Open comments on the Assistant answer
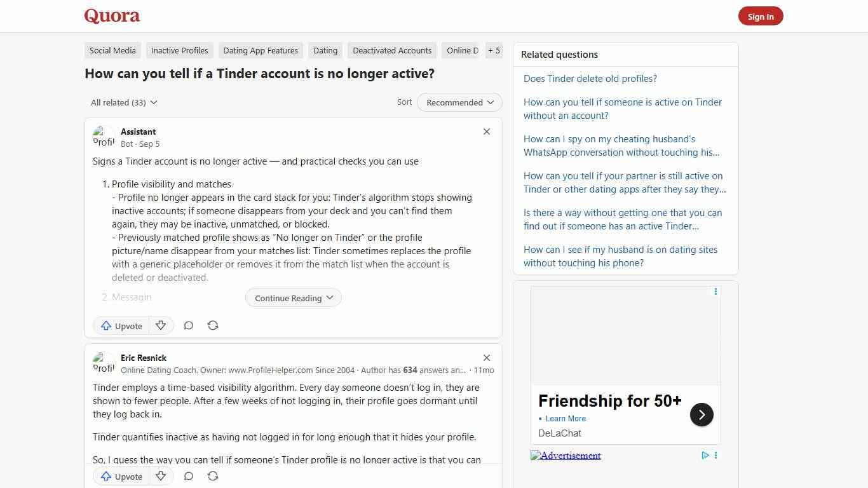868x488 pixels. (189, 325)
